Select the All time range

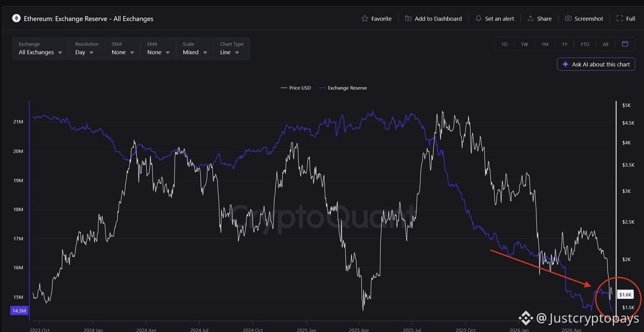point(605,44)
